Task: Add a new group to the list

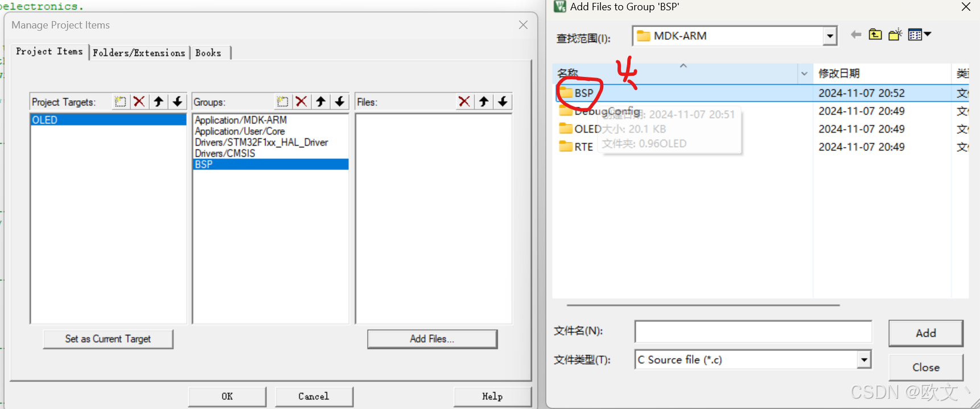Action: point(282,101)
